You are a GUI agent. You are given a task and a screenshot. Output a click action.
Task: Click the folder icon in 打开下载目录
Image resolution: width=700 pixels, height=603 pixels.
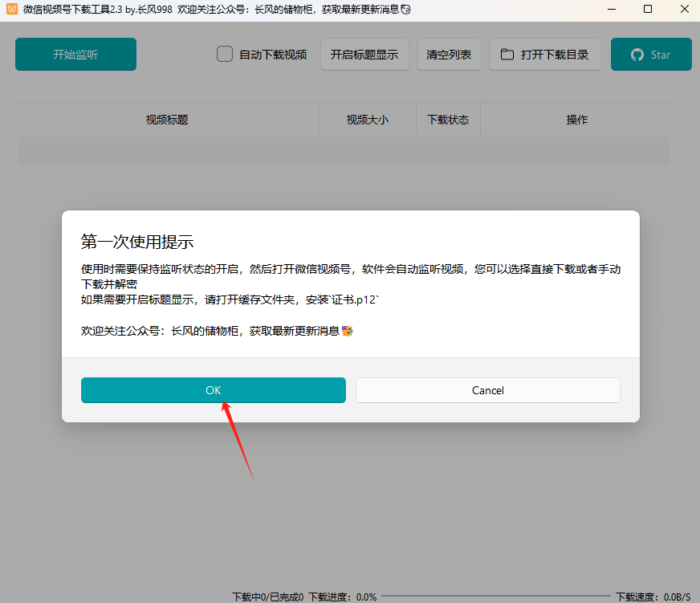(507, 54)
